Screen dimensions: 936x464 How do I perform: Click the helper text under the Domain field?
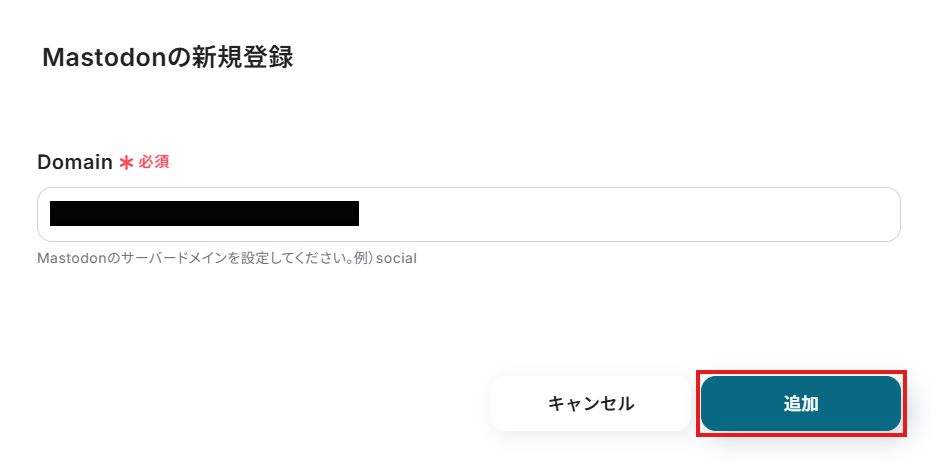(x=227, y=259)
